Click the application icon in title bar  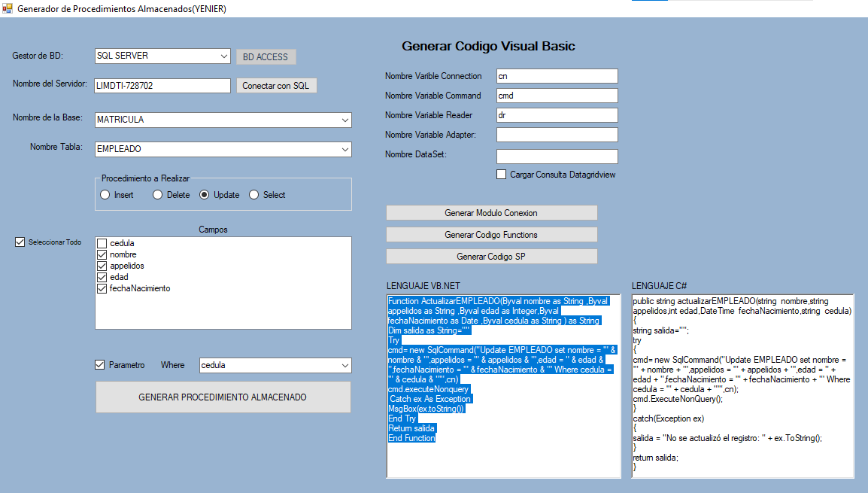click(8, 9)
